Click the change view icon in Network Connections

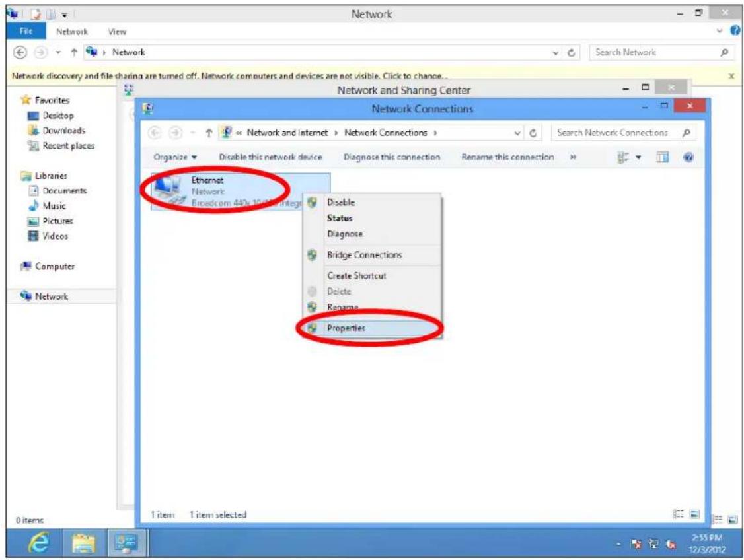click(x=623, y=157)
